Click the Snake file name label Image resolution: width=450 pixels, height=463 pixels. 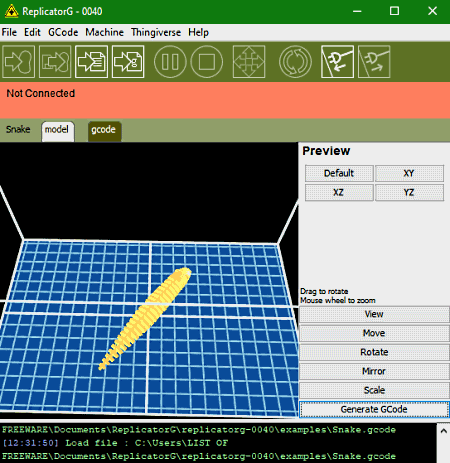click(x=18, y=129)
